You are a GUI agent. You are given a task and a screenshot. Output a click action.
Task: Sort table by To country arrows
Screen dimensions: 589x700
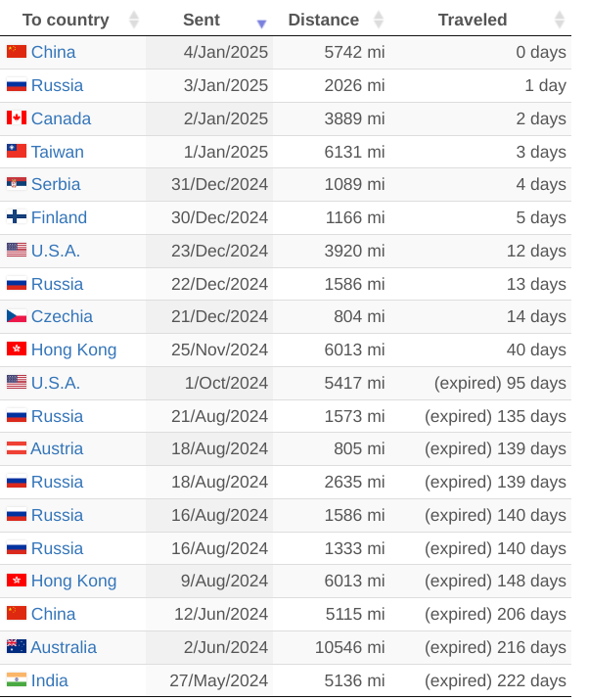[x=134, y=20]
